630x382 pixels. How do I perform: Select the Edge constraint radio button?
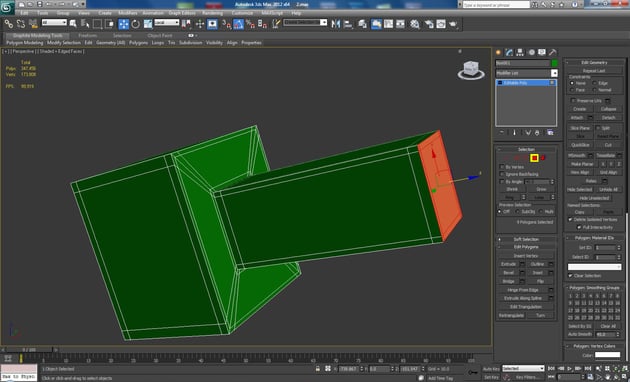click(595, 83)
